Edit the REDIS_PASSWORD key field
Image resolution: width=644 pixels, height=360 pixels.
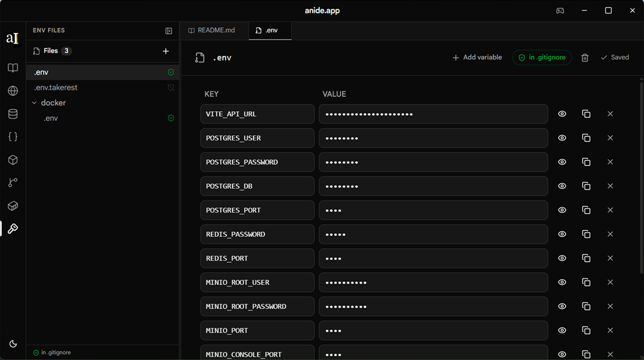(x=257, y=234)
